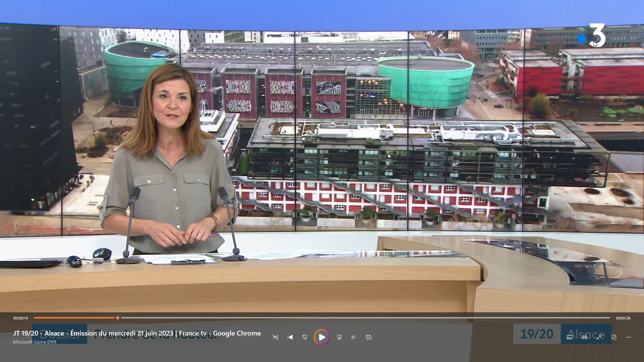Click the elapsed time 00:00:14 label
644x362 pixels.
point(20,318)
